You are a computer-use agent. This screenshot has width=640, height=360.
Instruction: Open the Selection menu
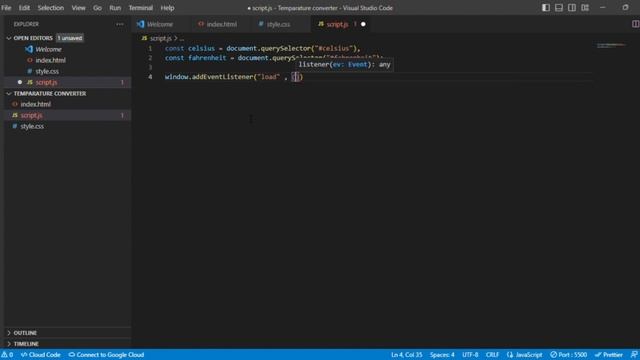[51, 8]
